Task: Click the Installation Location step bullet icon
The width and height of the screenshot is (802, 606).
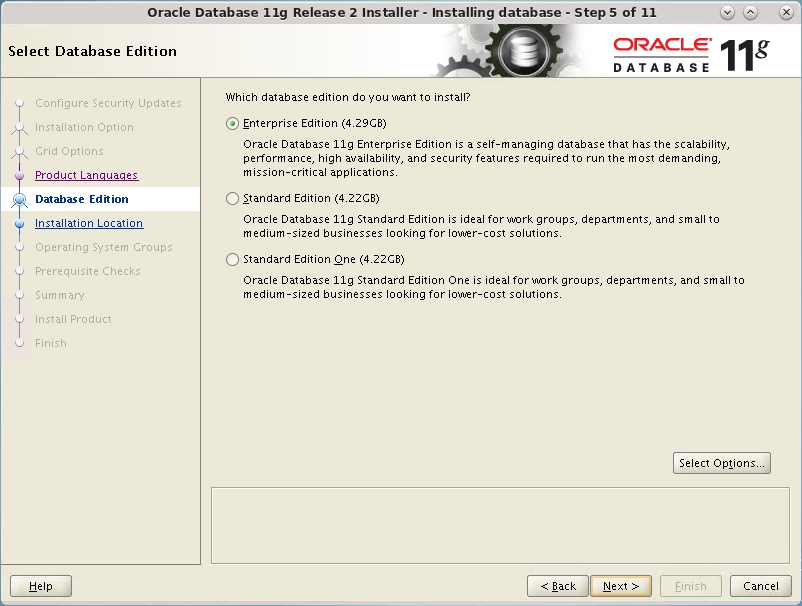Action: [19, 223]
